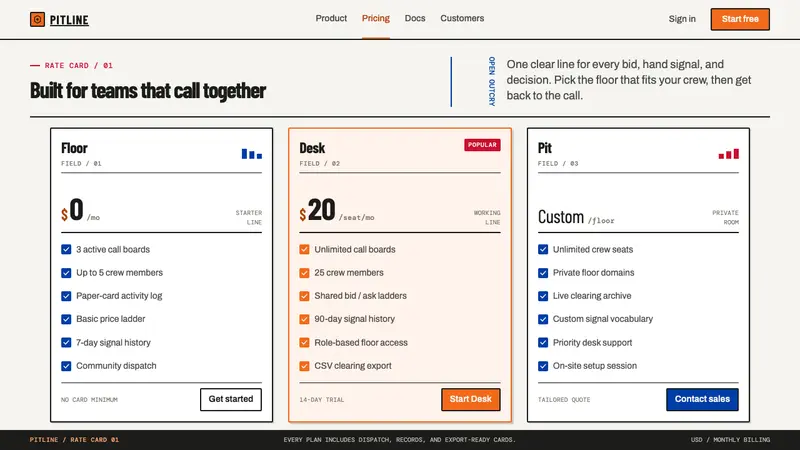Screen dimensions: 800x450
Task: Toggle the 'Private floor domains' checkbox
Action: [x=543, y=273]
